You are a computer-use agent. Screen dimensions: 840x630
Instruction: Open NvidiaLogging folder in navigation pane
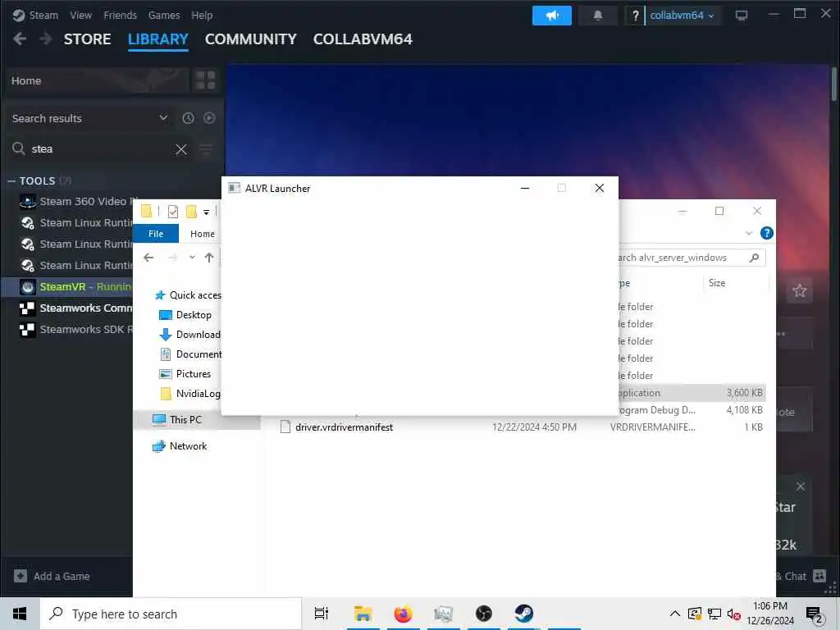189,394
